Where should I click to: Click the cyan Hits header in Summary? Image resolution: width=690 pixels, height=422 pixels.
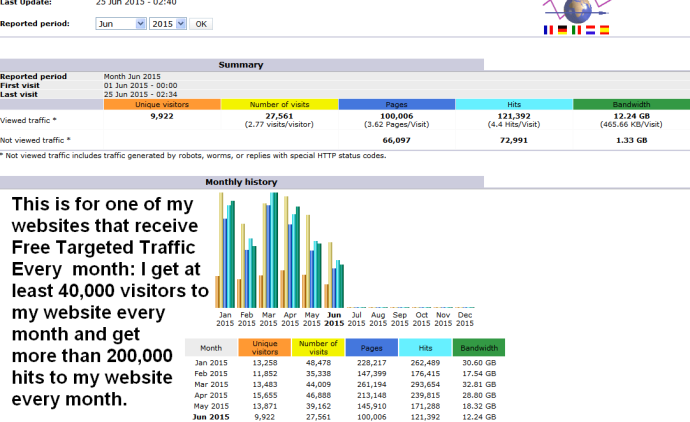514,104
